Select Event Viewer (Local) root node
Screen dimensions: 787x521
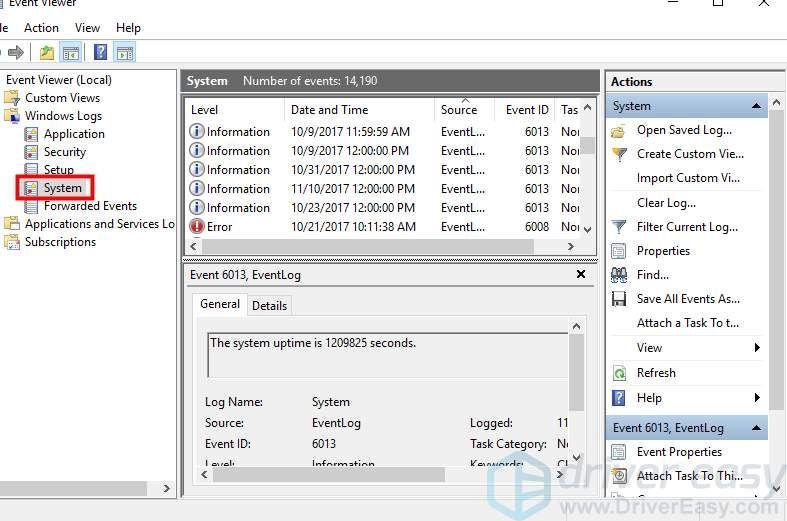59,80
